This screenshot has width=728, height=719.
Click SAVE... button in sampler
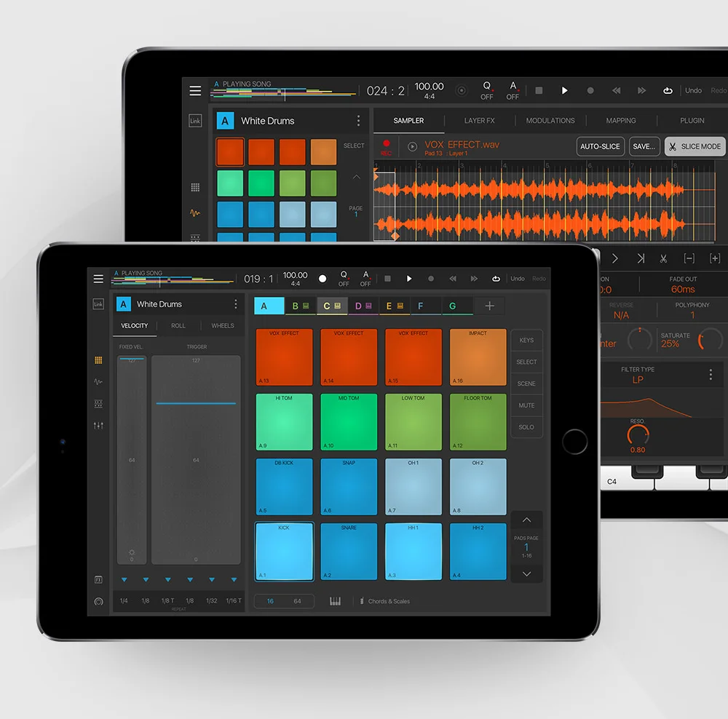pos(644,147)
